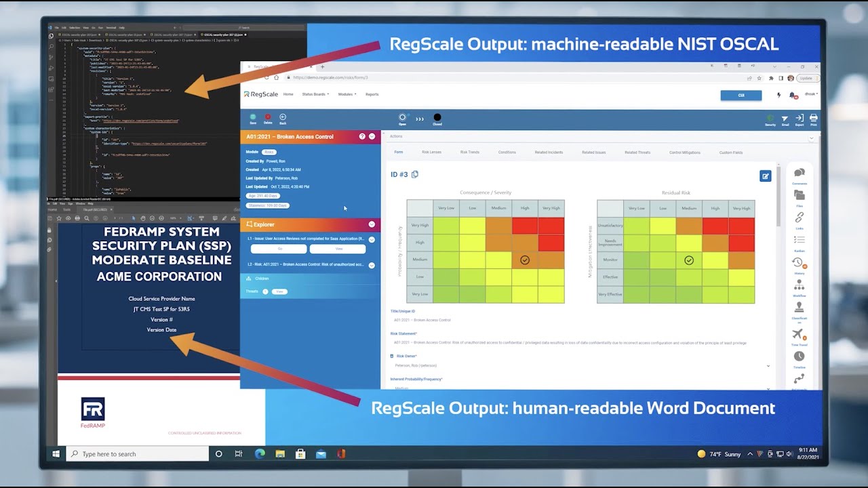Open the Workflow hierarchy icon
Viewport: 868px width, 488px height.
tap(800, 285)
